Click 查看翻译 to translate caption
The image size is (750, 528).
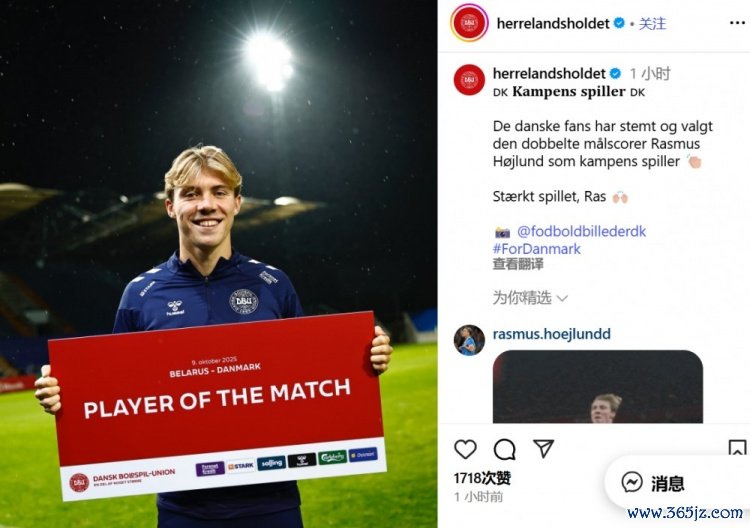tap(518, 264)
